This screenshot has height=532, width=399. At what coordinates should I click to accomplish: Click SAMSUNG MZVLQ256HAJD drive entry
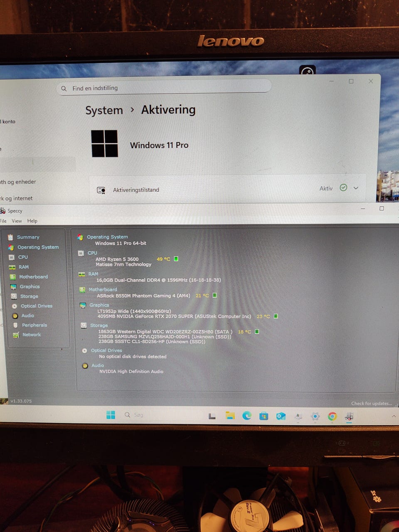click(x=165, y=337)
